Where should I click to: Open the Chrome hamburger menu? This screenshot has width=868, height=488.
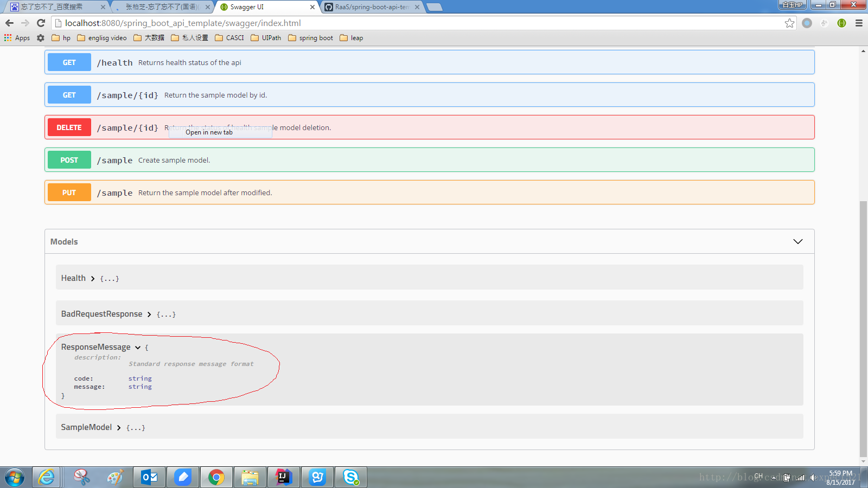coord(859,23)
